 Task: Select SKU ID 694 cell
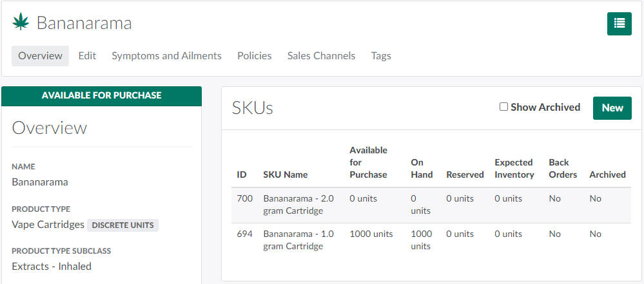(244, 234)
